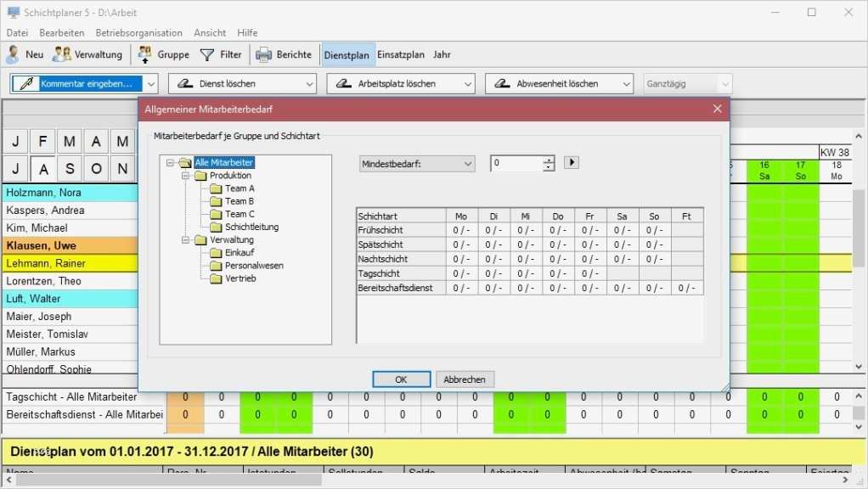The image size is (868, 489).
Task: Click the Gruppe toolbar icon
Action: 145,54
